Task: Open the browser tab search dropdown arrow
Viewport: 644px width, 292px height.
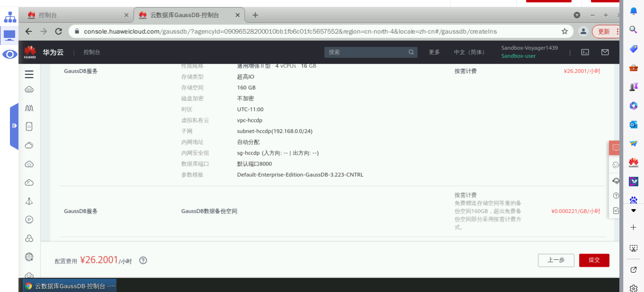Action: pos(577,15)
